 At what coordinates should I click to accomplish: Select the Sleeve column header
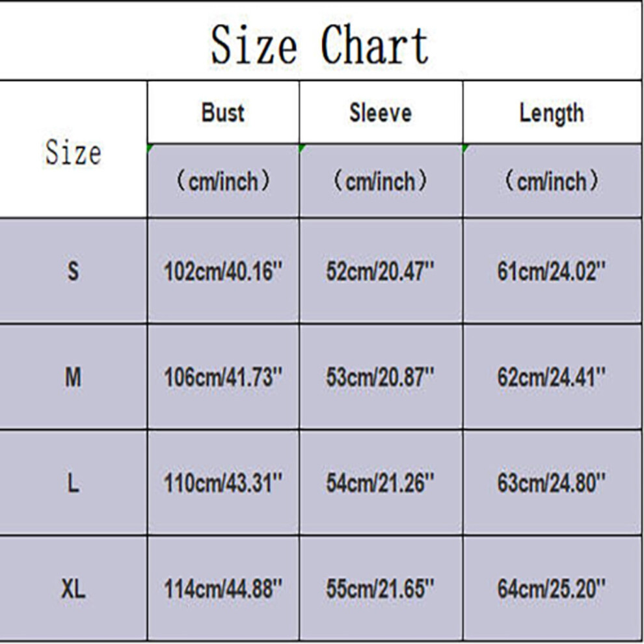(381, 112)
